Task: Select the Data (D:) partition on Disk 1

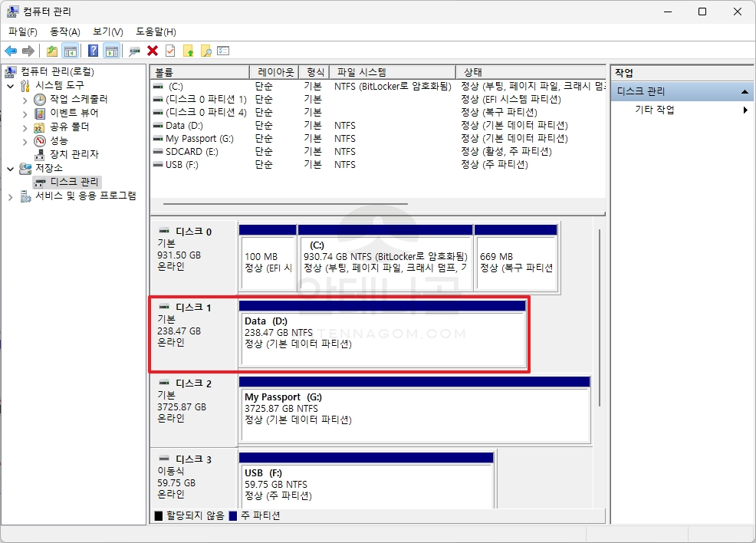Action: pyautogui.click(x=382, y=338)
